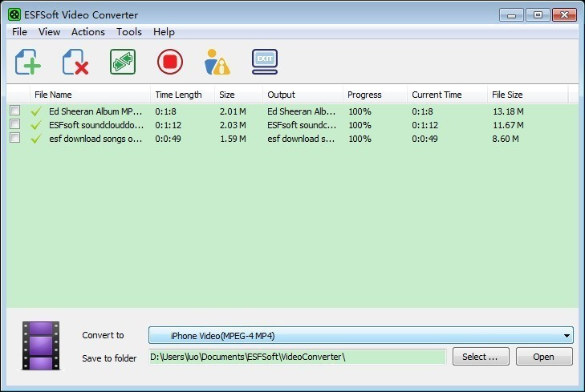
Task: Click size value 1.59 M
Action: coord(233,139)
